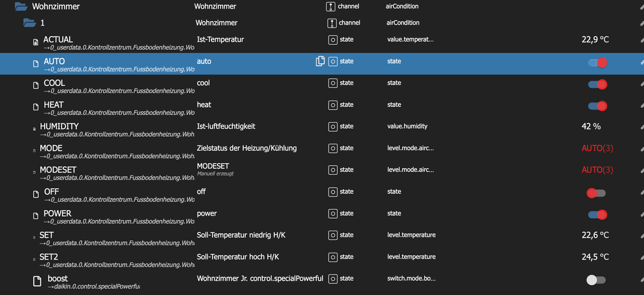Select the MODE tree item
The image size is (644, 295).
click(x=51, y=148)
